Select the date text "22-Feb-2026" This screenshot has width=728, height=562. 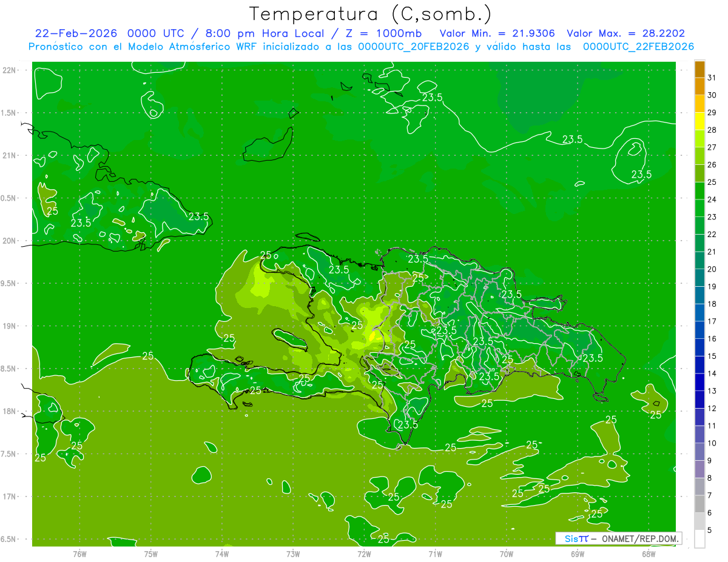pyautogui.click(x=76, y=33)
